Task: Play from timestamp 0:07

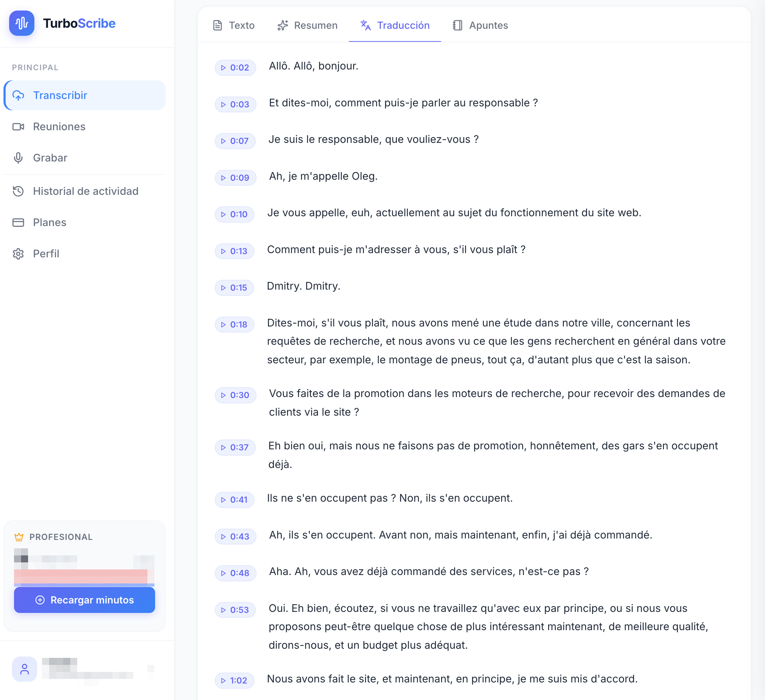Action: pyautogui.click(x=235, y=141)
